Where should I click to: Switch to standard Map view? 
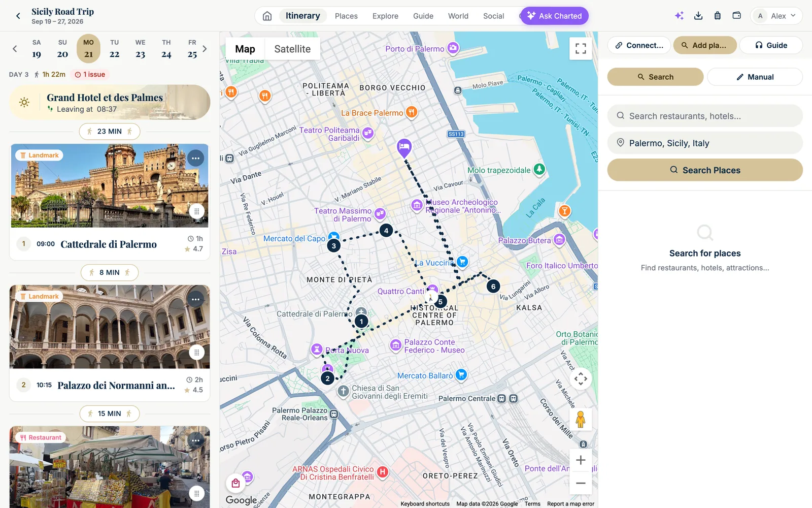(245, 49)
